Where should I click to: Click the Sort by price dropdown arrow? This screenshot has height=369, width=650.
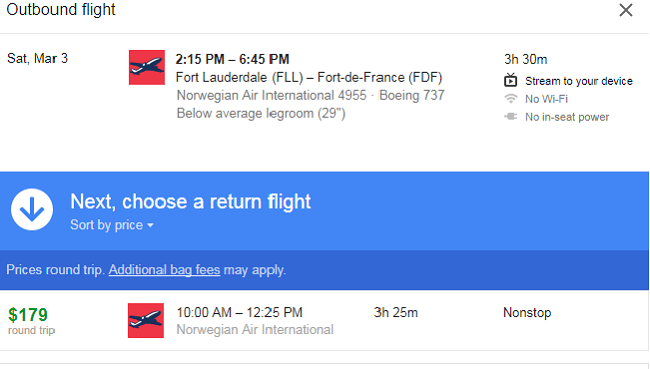click(150, 225)
